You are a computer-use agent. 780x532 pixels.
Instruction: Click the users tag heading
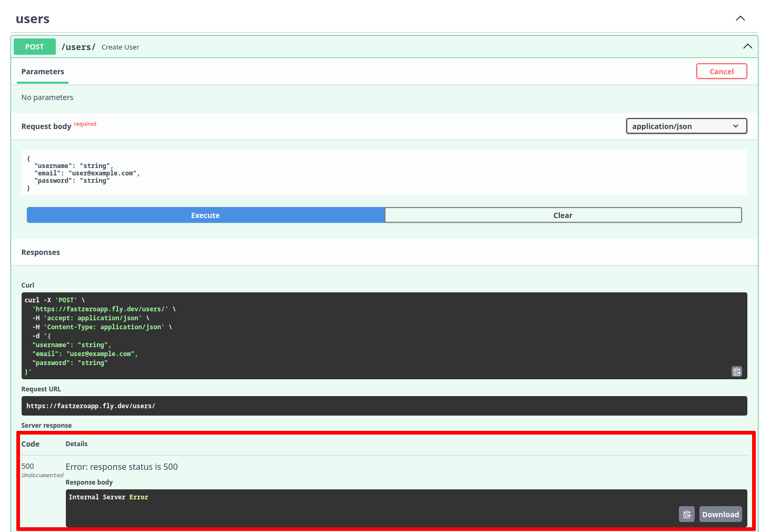click(x=33, y=19)
